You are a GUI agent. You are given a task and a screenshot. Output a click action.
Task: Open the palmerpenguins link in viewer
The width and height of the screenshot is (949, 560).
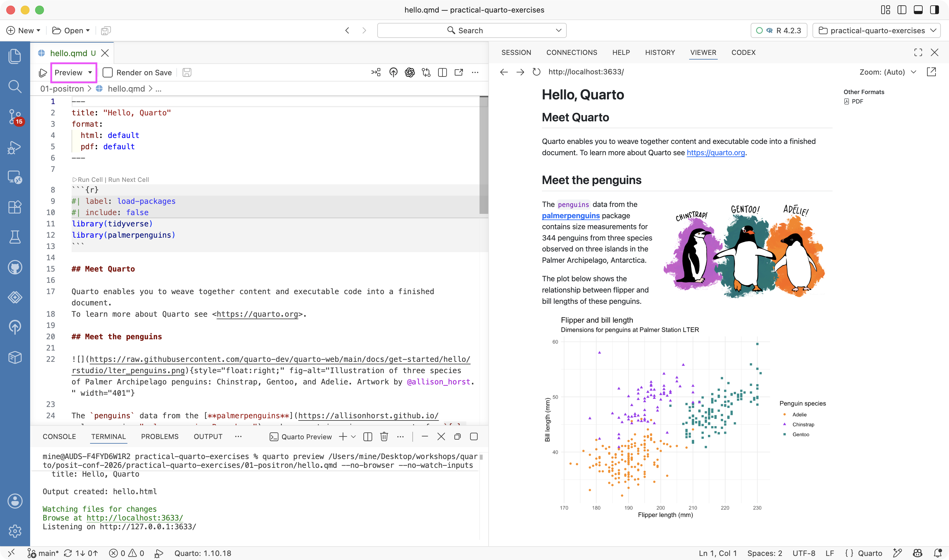coord(571,215)
